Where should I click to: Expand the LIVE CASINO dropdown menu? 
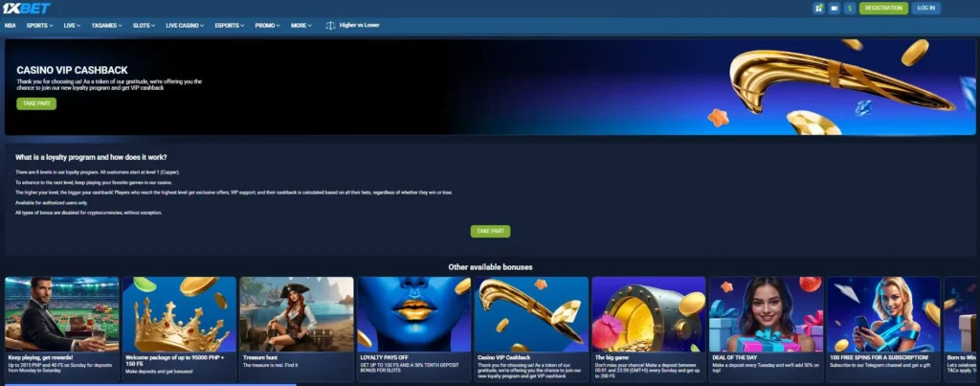[185, 26]
